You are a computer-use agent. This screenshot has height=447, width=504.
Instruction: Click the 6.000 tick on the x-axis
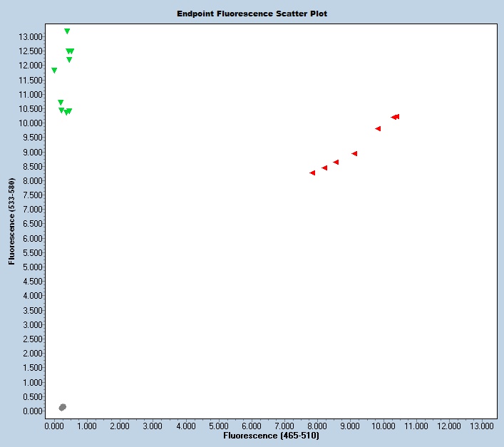click(x=252, y=426)
